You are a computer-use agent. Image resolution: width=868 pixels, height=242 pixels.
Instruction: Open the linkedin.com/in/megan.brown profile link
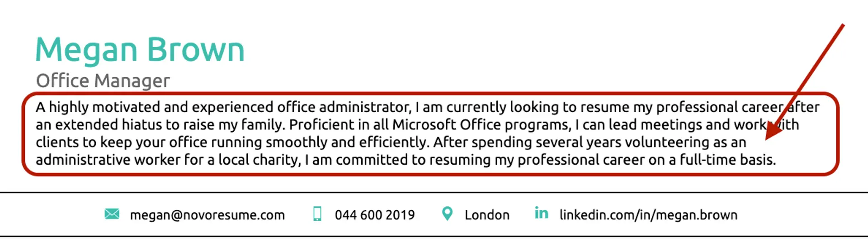point(648,215)
